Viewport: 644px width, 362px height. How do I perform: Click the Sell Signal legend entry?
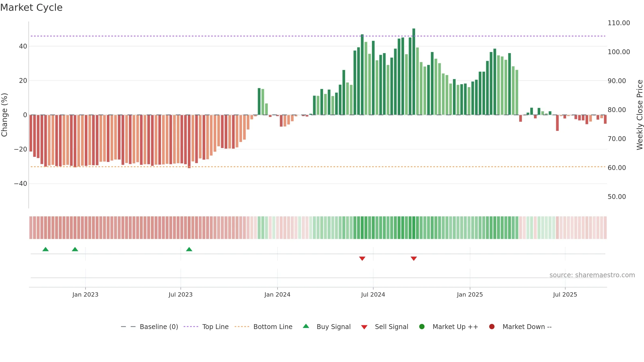tap(385, 327)
